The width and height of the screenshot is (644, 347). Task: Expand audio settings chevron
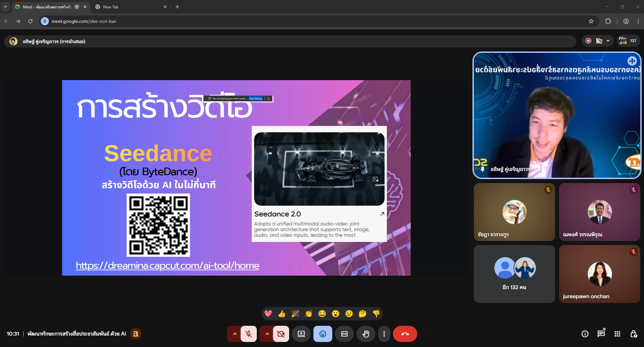pos(235,334)
